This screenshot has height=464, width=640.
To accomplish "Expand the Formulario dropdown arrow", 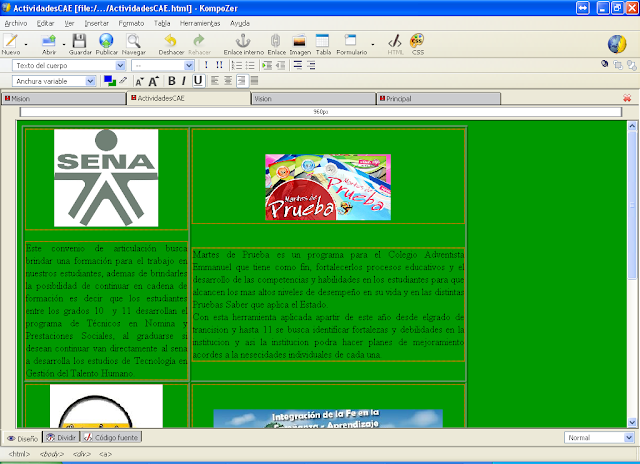I will click(x=373, y=44).
